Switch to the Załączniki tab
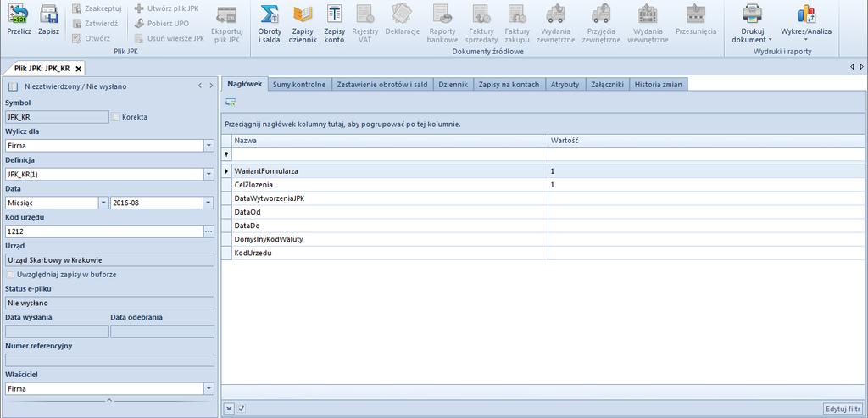This screenshot has height=418, width=868. pos(607,85)
